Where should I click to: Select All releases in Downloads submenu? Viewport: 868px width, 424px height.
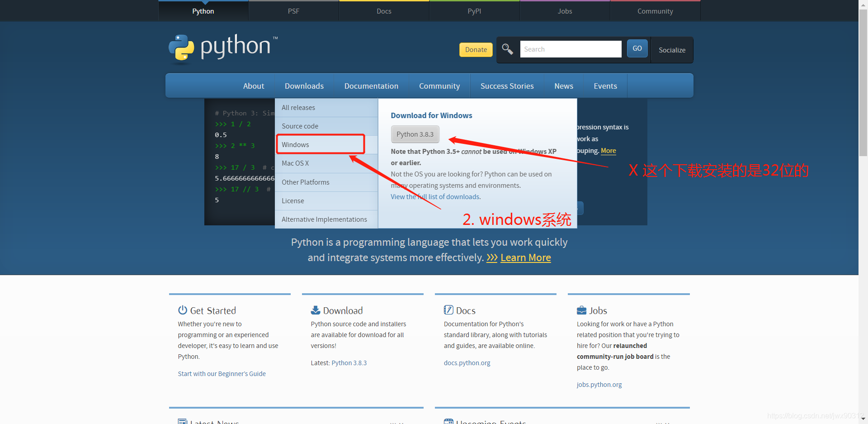pyautogui.click(x=326, y=108)
